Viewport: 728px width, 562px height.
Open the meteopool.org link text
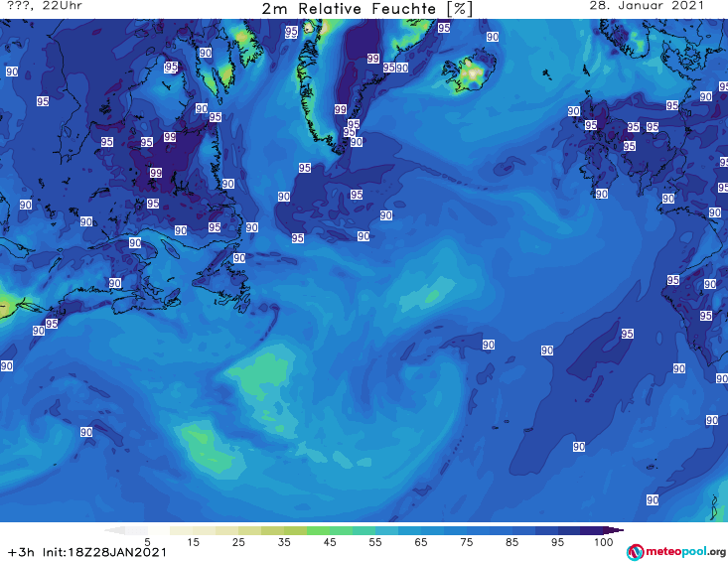(685, 551)
